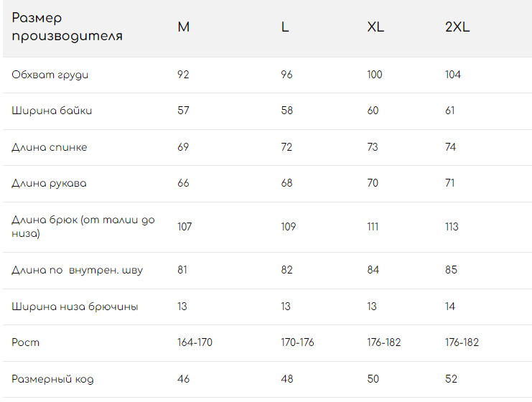Click the sleeve length value 66 for M

183,183
